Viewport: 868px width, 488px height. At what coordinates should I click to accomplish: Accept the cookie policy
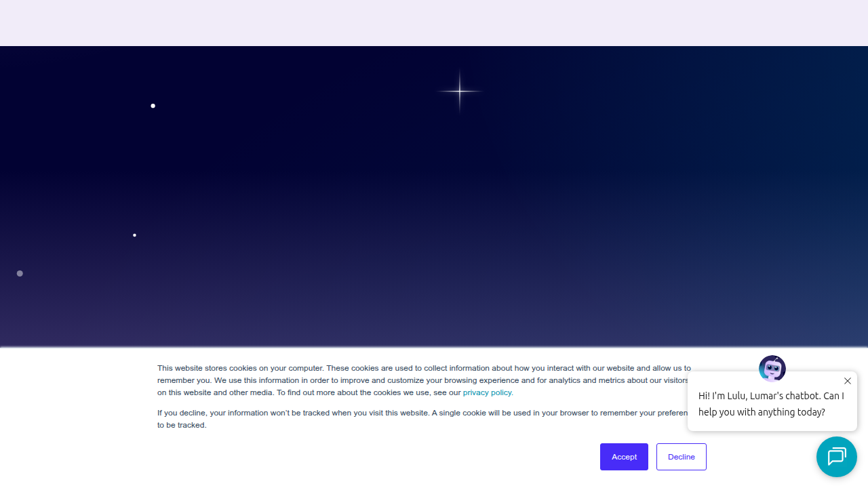point(624,457)
